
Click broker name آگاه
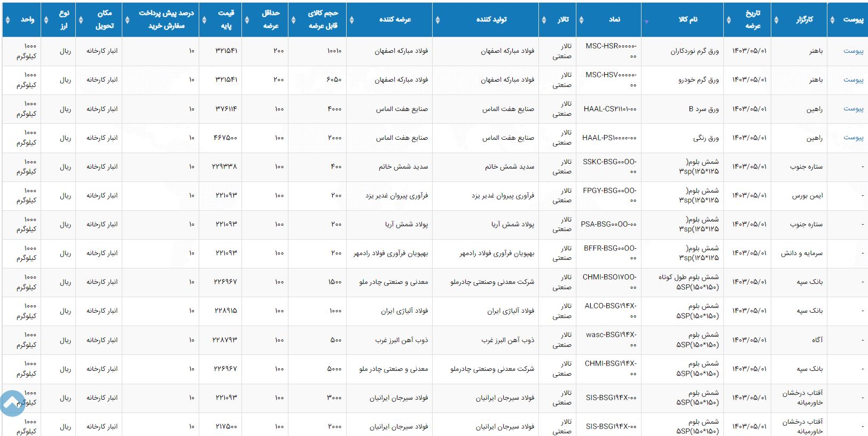[x=817, y=340]
